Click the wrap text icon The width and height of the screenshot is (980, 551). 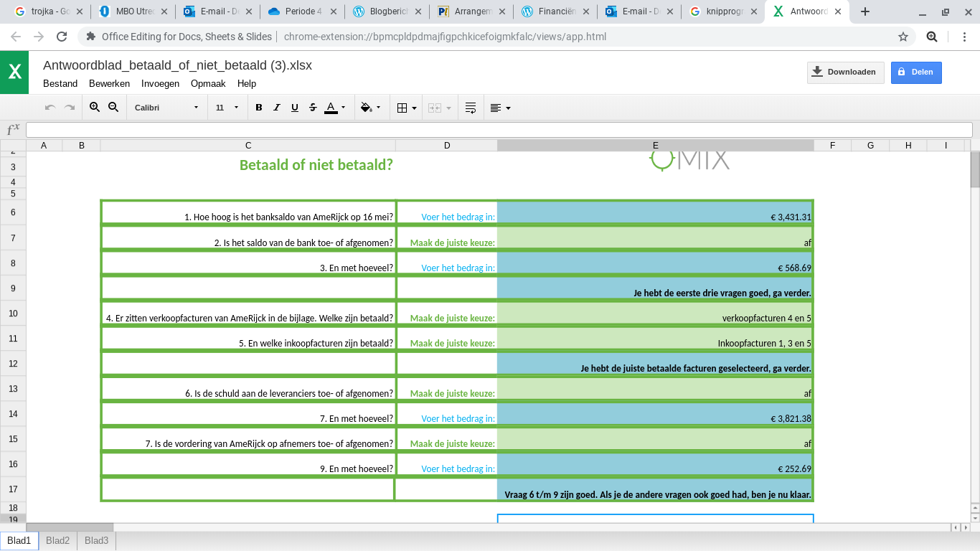point(471,108)
